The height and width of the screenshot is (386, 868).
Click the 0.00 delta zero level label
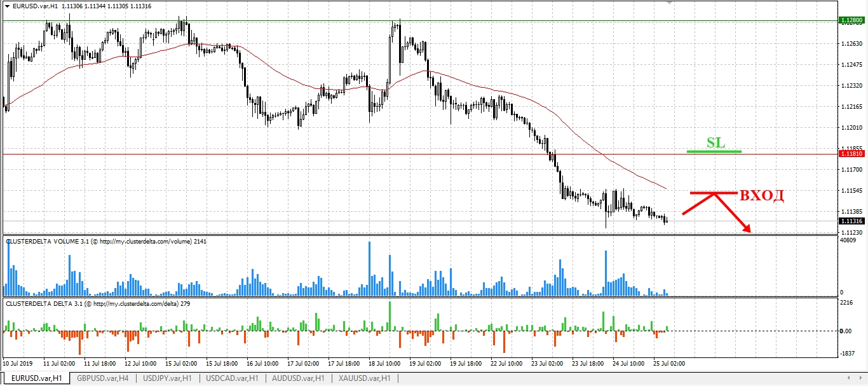(x=846, y=331)
